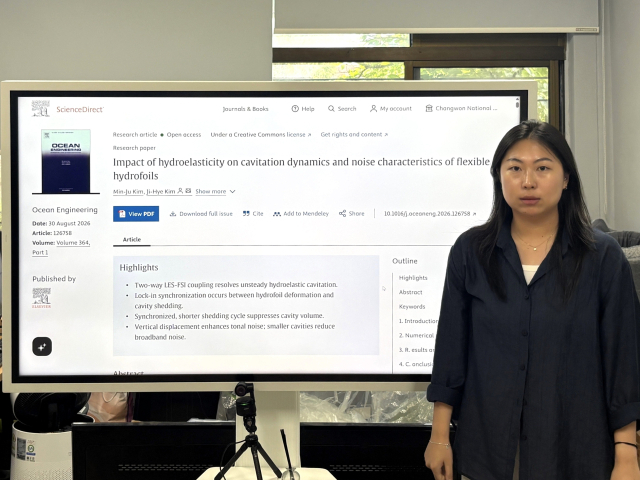Click Download full issue
The image size is (640, 480).
point(201,213)
